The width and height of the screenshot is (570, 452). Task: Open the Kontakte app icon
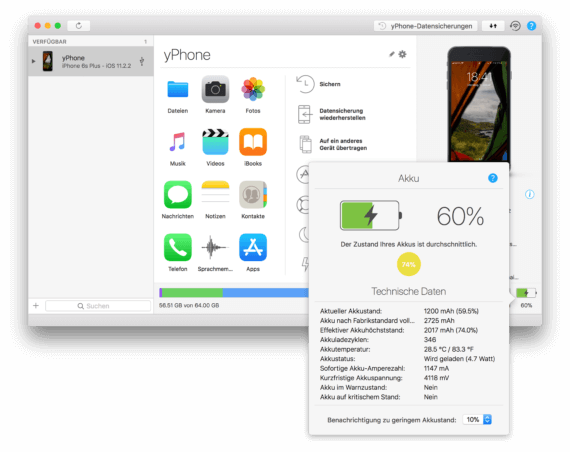point(253,195)
